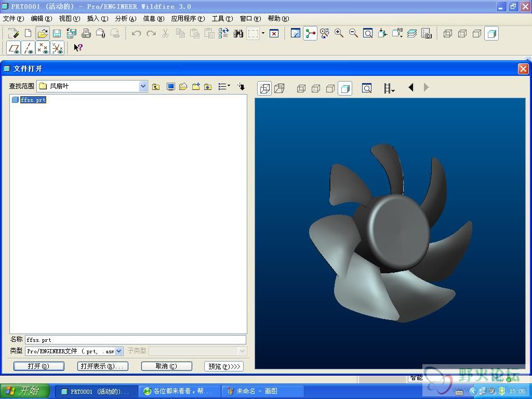Click the save a copy icon
The height and width of the screenshot is (399, 532).
(x=71, y=33)
